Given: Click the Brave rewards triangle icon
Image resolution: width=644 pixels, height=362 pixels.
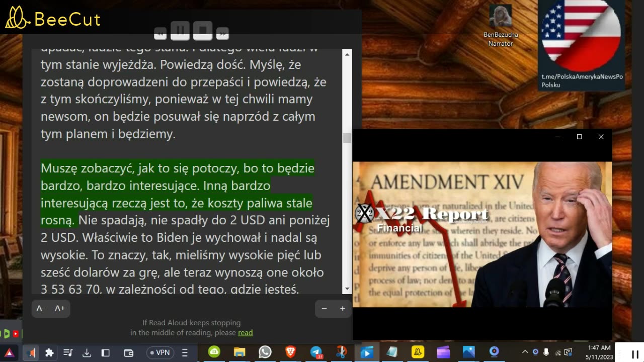Looking at the screenshot, I should 10,352.
